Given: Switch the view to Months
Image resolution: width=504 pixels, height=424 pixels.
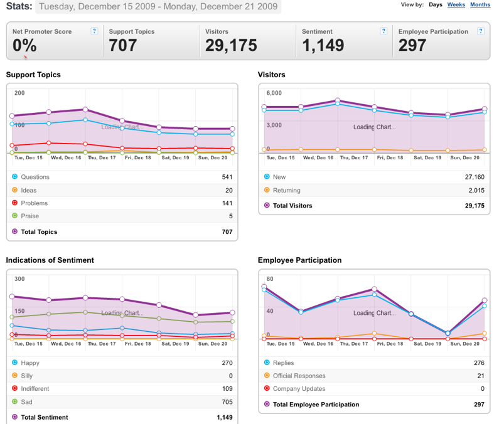Looking at the screenshot, I should click(x=480, y=4).
